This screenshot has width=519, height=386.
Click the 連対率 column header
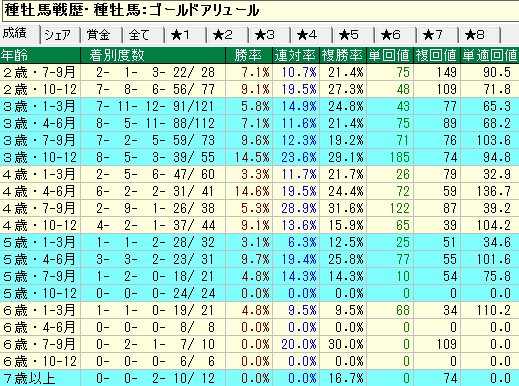296,55
